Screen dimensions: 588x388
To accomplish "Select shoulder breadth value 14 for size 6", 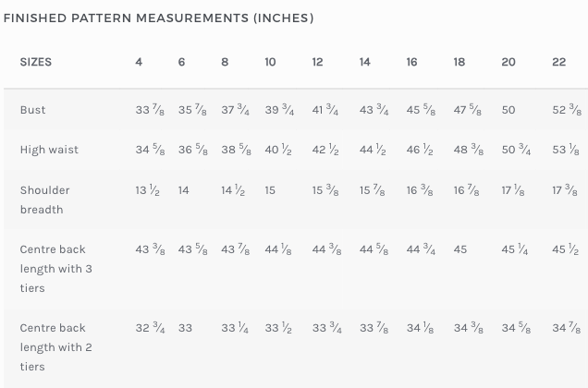I will pyautogui.click(x=183, y=190).
